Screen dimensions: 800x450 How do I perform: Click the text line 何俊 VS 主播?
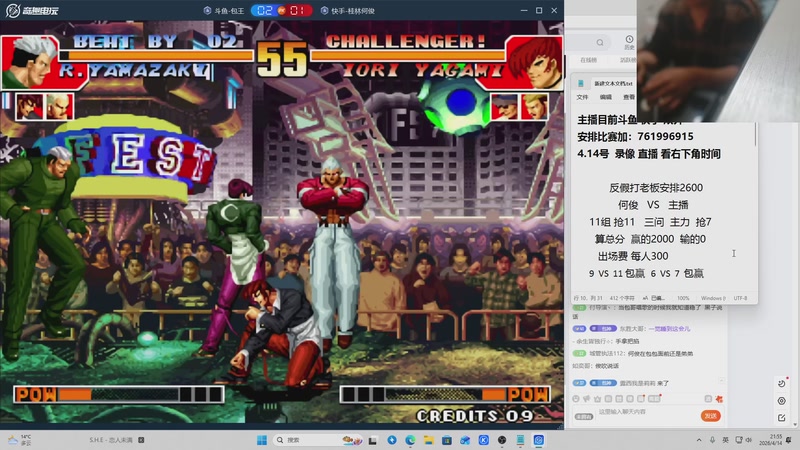[x=653, y=205]
